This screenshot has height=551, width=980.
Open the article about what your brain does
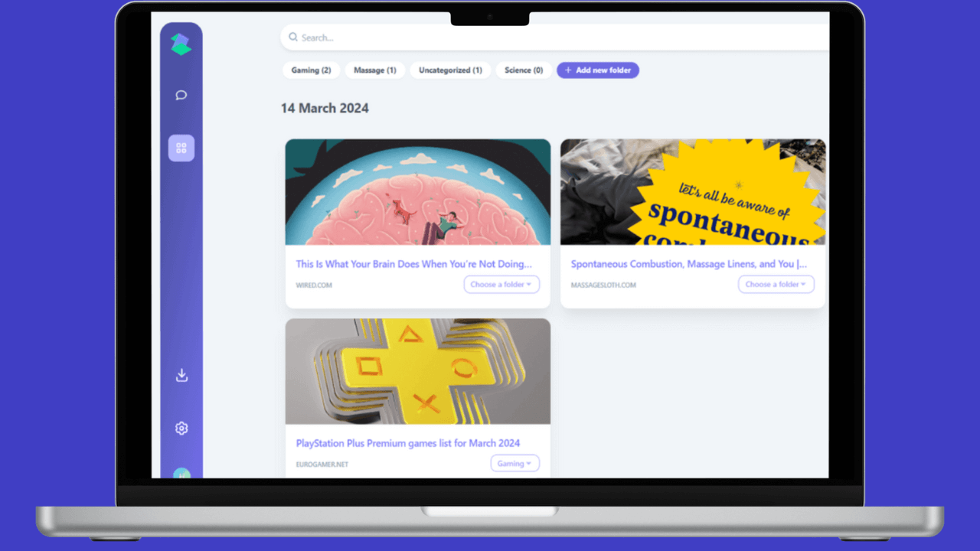point(413,263)
